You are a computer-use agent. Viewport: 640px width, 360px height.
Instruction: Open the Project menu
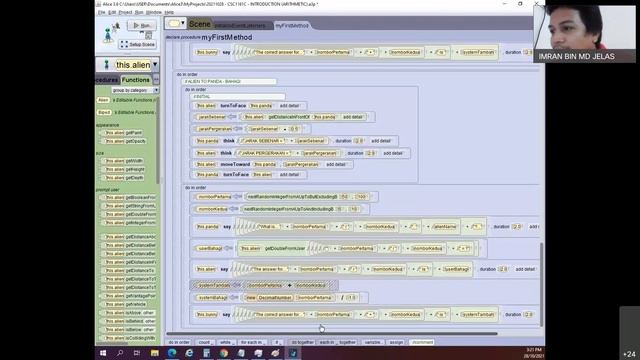point(125,13)
